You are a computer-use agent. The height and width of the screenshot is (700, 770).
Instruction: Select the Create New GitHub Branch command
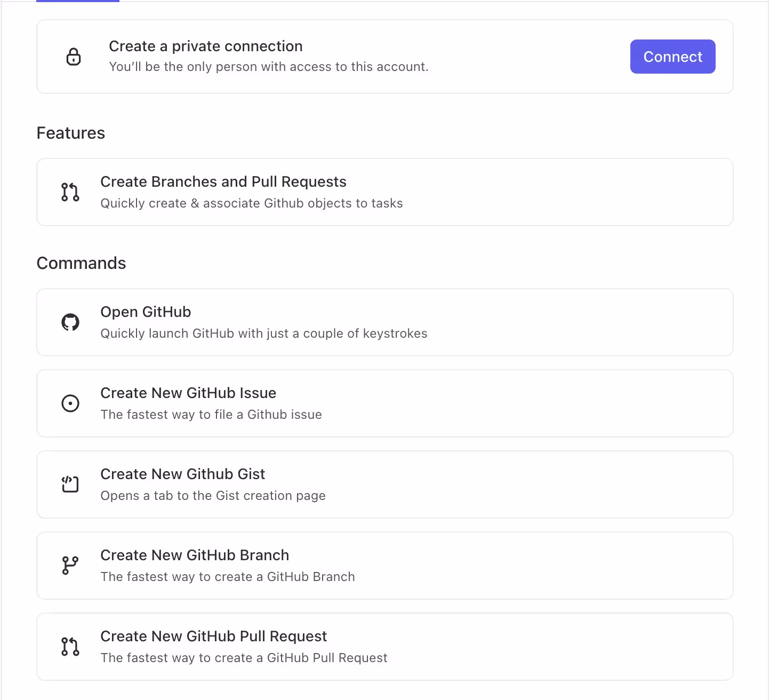[384, 566]
